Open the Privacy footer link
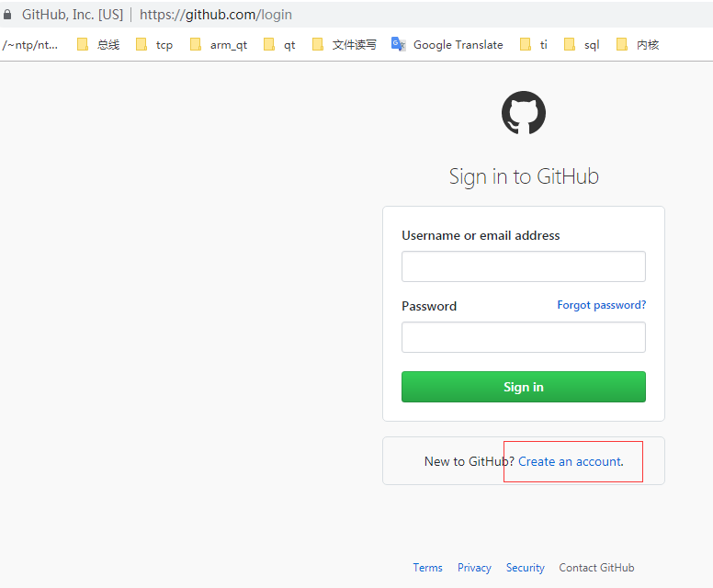Image resolution: width=713 pixels, height=588 pixels. tap(474, 568)
